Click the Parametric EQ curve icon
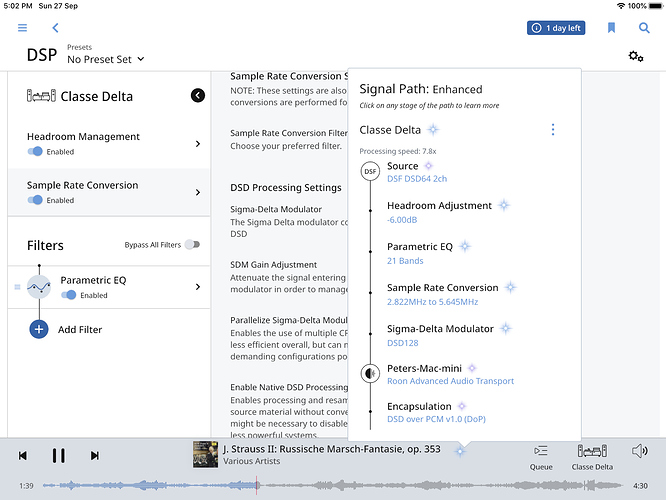Viewport: 666px width, 500px height. pyautogui.click(x=39, y=287)
